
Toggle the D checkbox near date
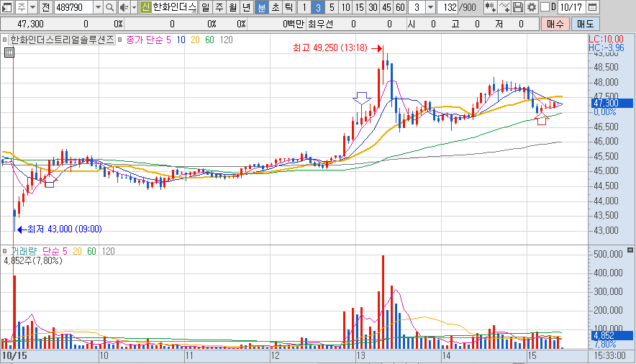tap(545, 7)
